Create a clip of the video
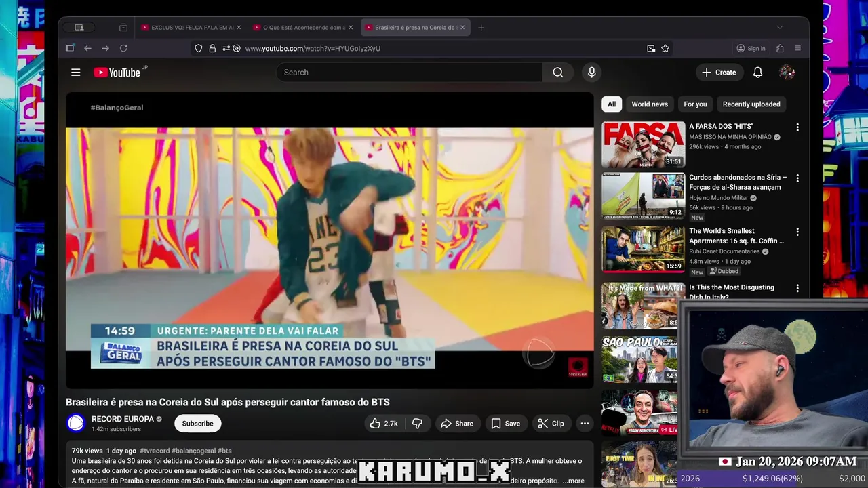The width and height of the screenshot is (868, 488). click(x=551, y=424)
